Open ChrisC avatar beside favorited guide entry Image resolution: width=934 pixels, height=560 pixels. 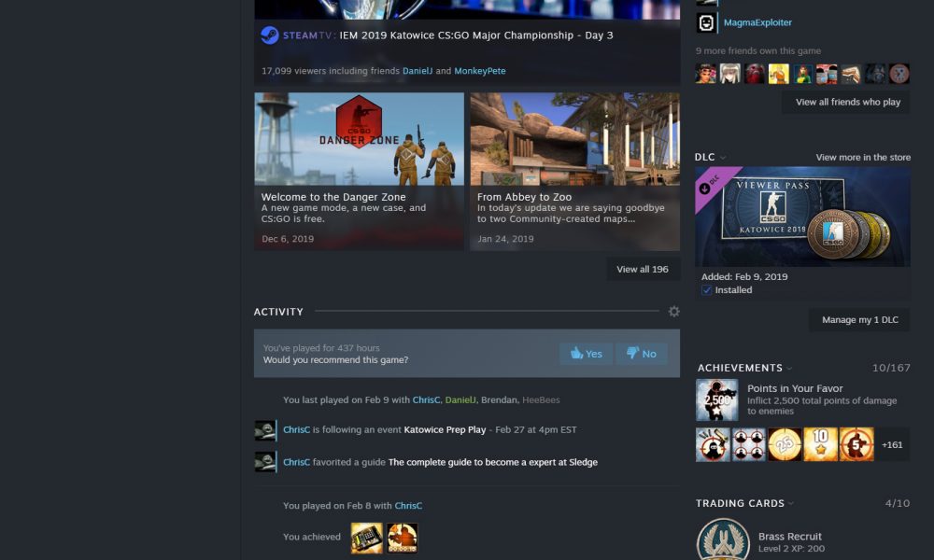(x=265, y=462)
